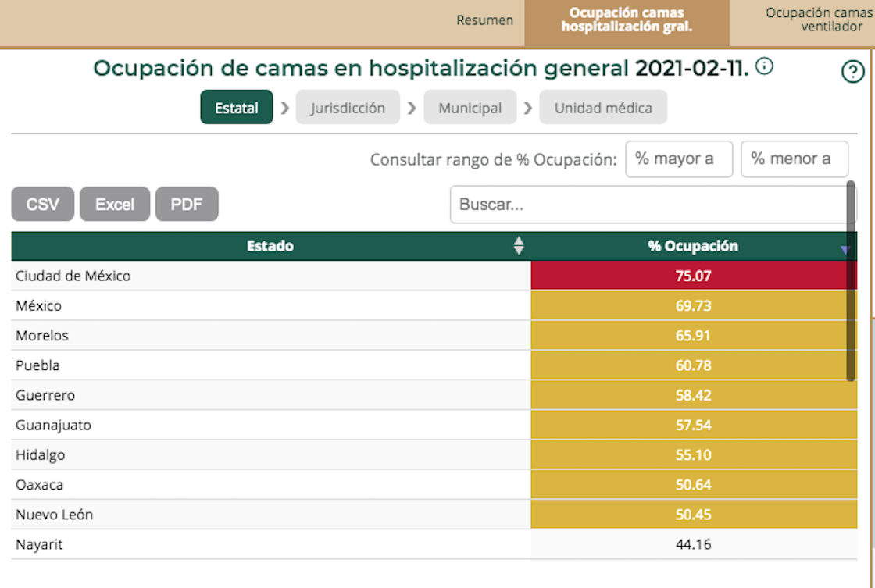
Task: Open the Ocupación camas ventilador tab
Action: [818, 21]
